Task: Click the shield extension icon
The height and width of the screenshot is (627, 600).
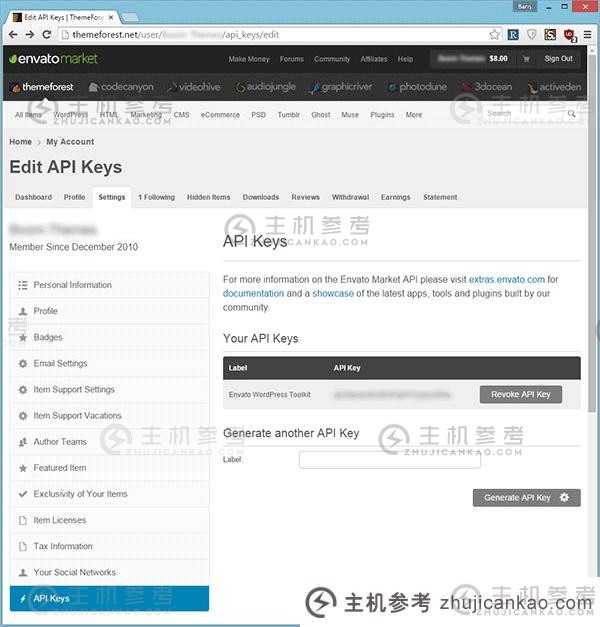Action: (x=532, y=35)
